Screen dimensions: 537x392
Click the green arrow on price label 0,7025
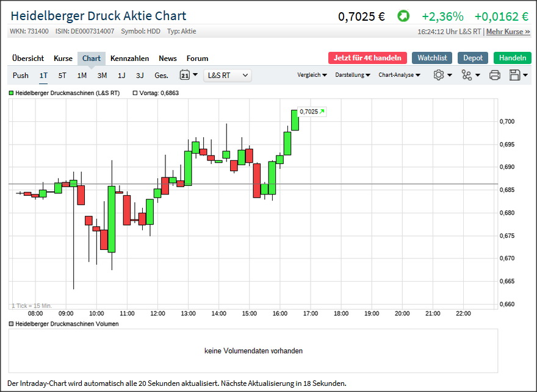click(322, 112)
